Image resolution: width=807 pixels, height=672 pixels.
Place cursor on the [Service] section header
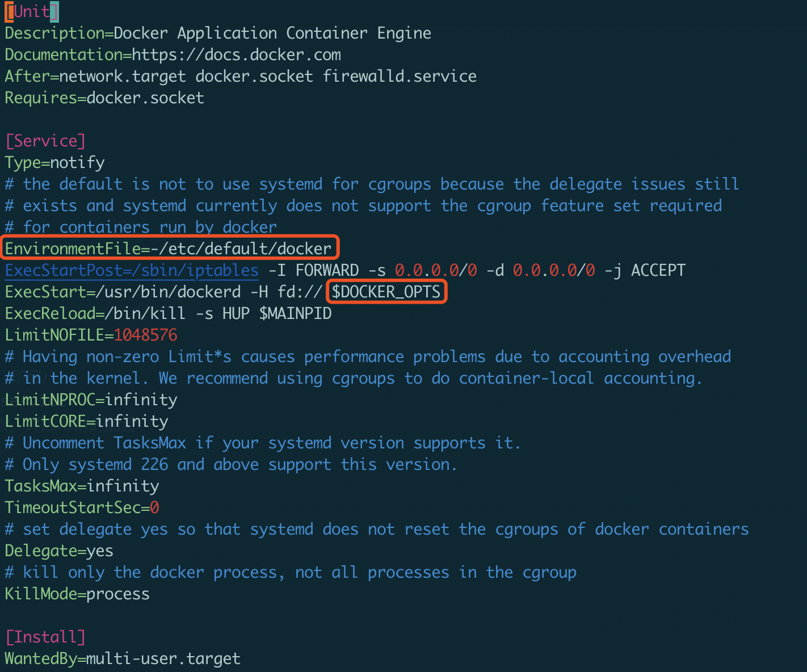[x=45, y=141]
